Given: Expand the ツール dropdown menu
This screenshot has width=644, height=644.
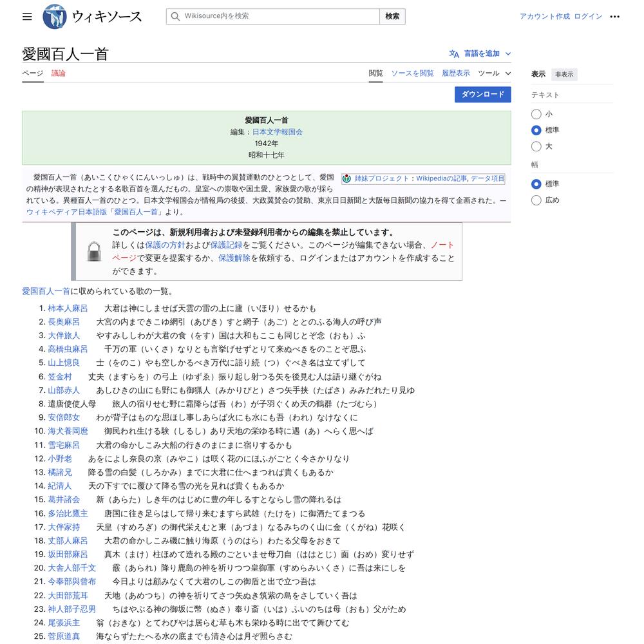Looking at the screenshot, I should (x=495, y=73).
